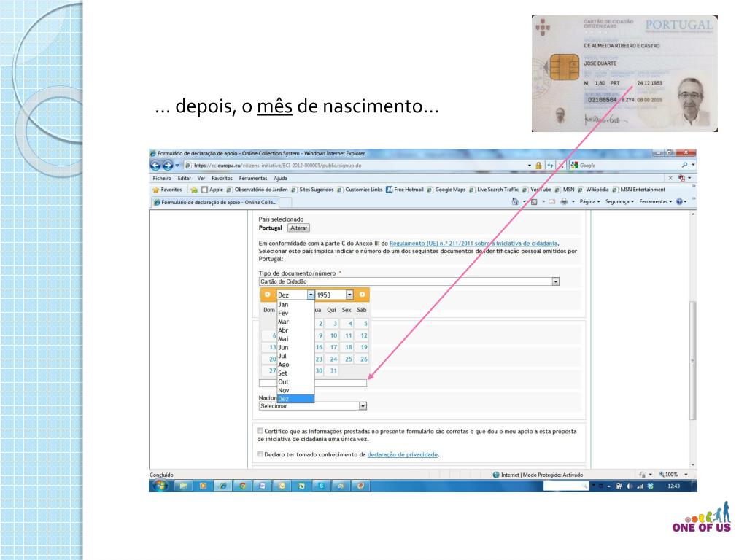Click the refresh icon in address bar
The width and height of the screenshot is (747, 560).
click(x=550, y=166)
